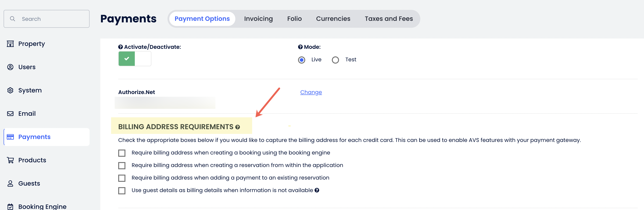Toggle the Activate/Deactivate payment switch

pyautogui.click(x=135, y=59)
